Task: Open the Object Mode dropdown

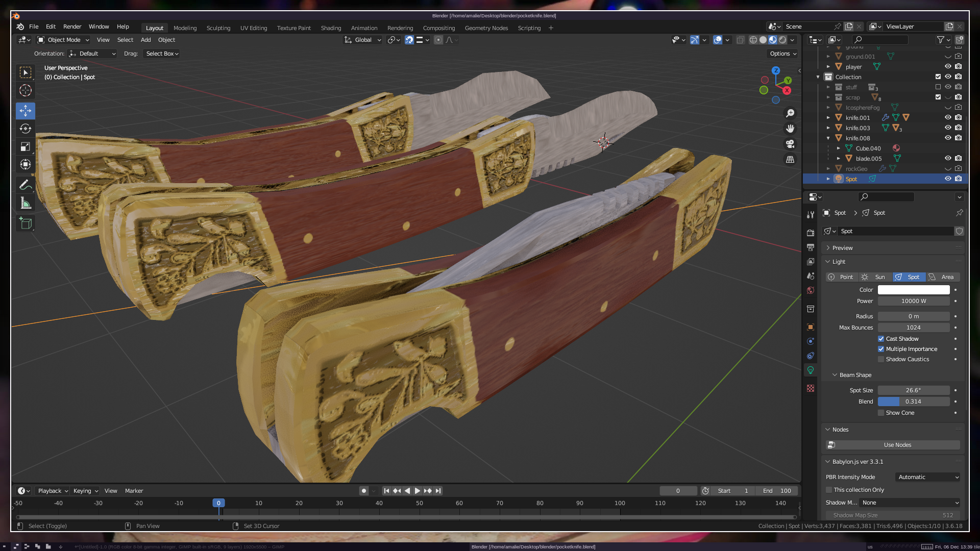Action: (x=63, y=40)
